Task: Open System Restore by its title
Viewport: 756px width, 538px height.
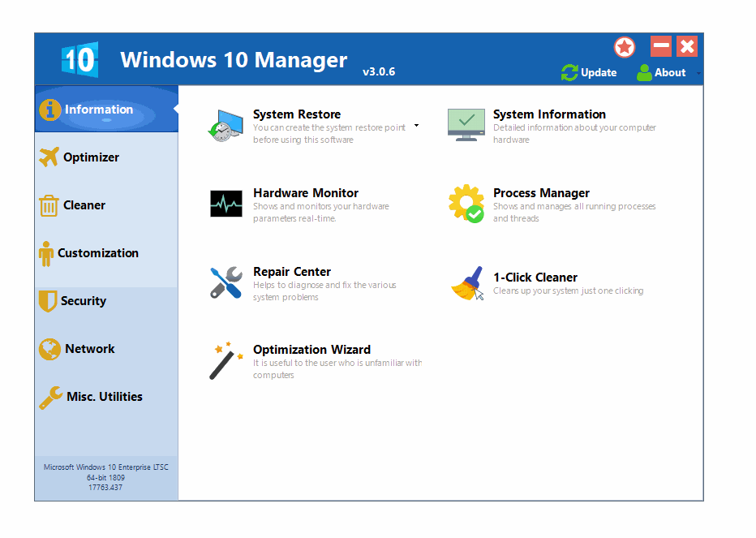Action: pos(297,114)
